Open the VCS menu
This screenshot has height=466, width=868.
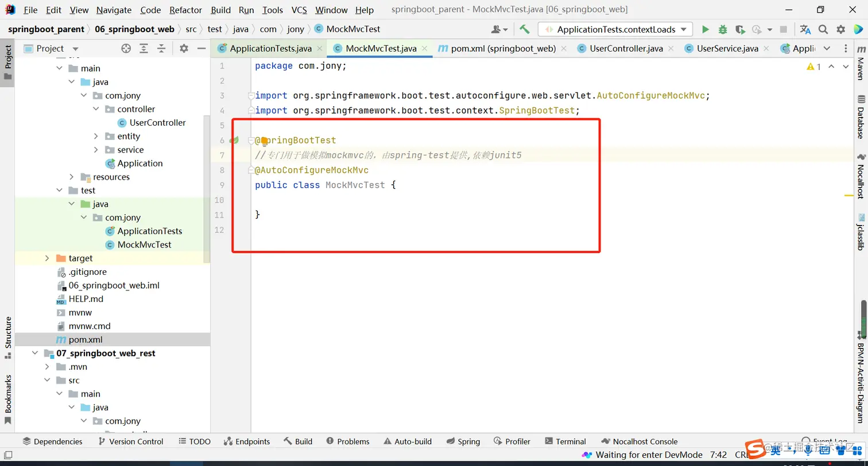coord(299,10)
